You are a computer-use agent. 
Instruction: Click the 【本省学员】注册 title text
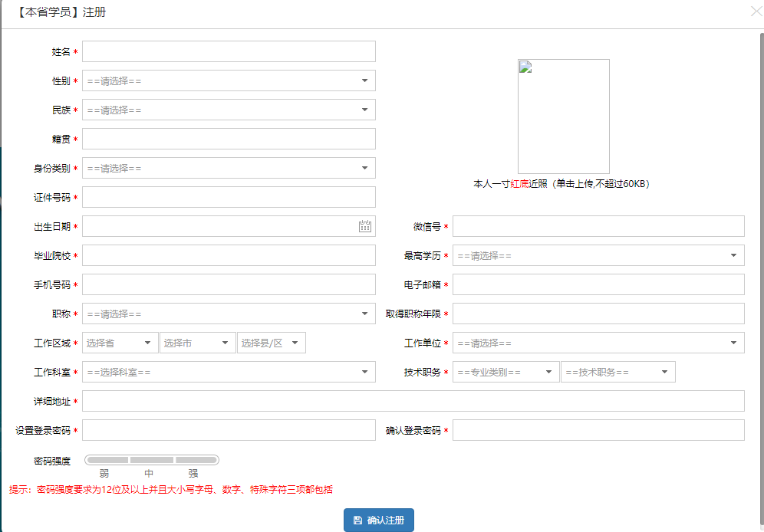pyautogui.click(x=61, y=11)
